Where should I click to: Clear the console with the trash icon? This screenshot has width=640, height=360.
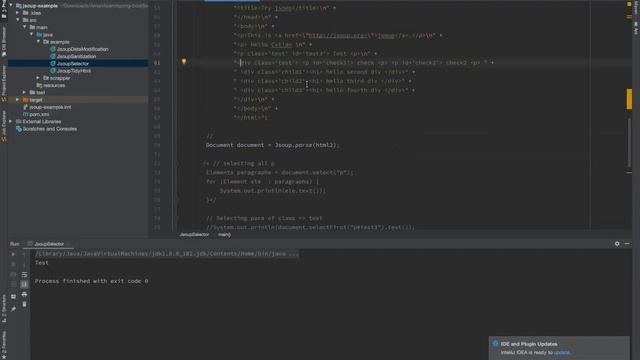tap(24, 304)
